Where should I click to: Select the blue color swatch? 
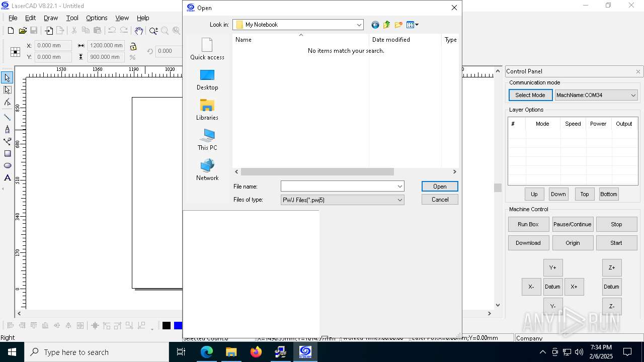(178, 326)
